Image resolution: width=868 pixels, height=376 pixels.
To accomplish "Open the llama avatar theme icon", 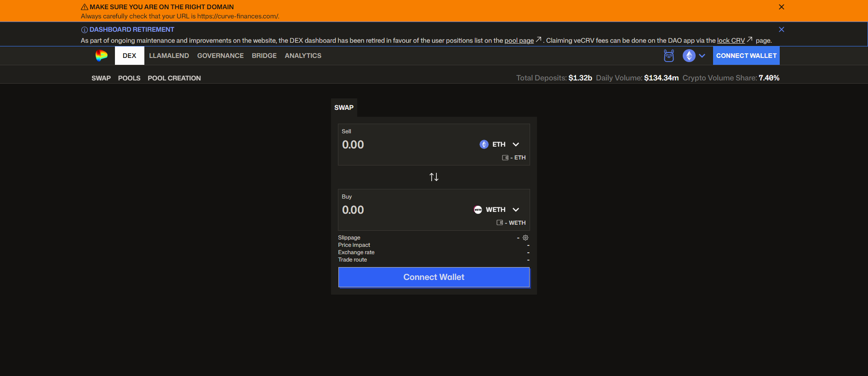I will 669,56.
